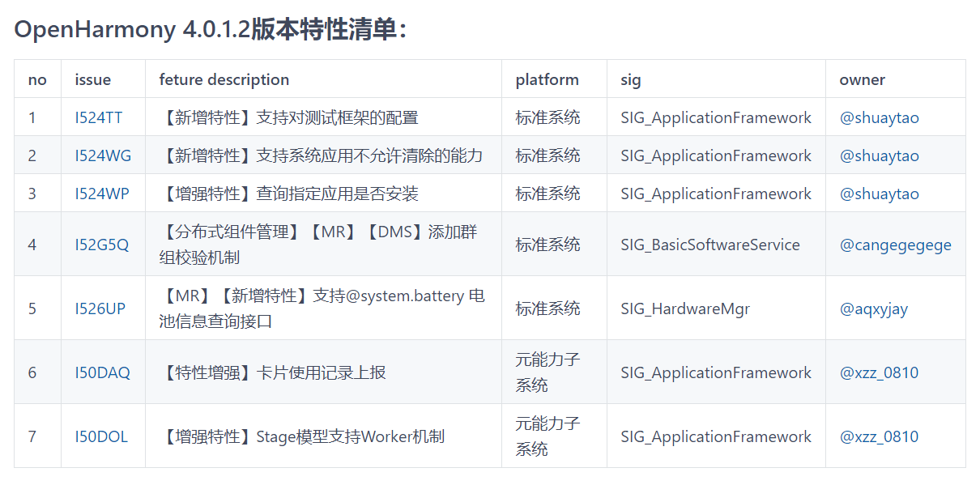
Task: Click the I50DOL issue link
Action: click(101, 436)
